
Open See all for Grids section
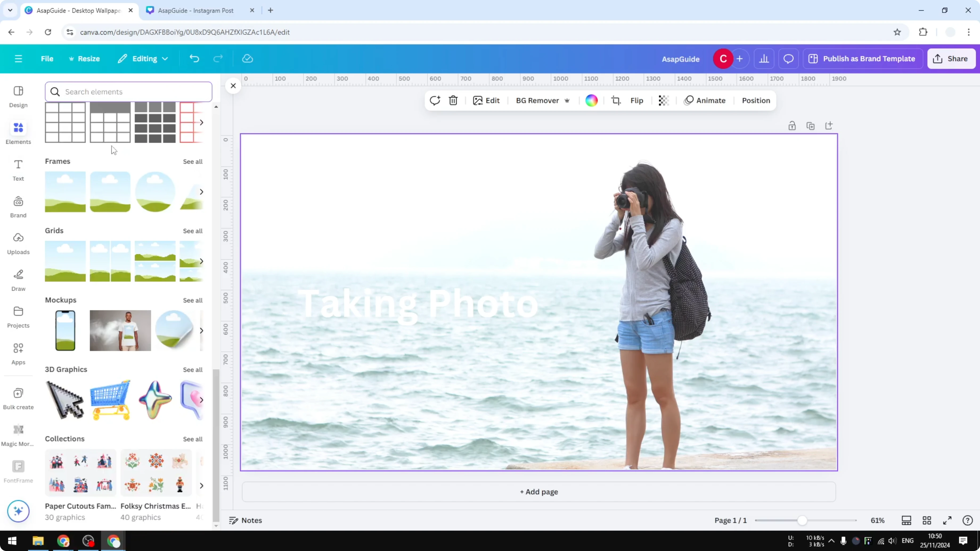click(193, 231)
